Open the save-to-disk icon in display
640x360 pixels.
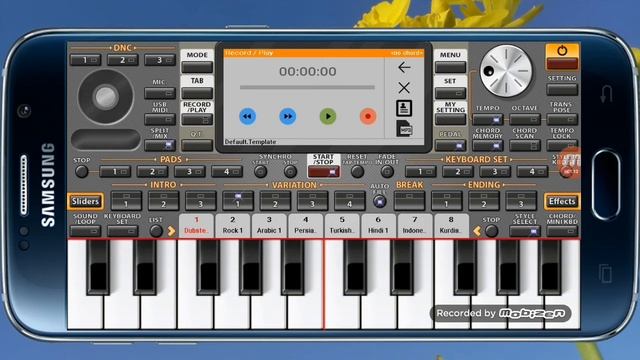point(404,108)
